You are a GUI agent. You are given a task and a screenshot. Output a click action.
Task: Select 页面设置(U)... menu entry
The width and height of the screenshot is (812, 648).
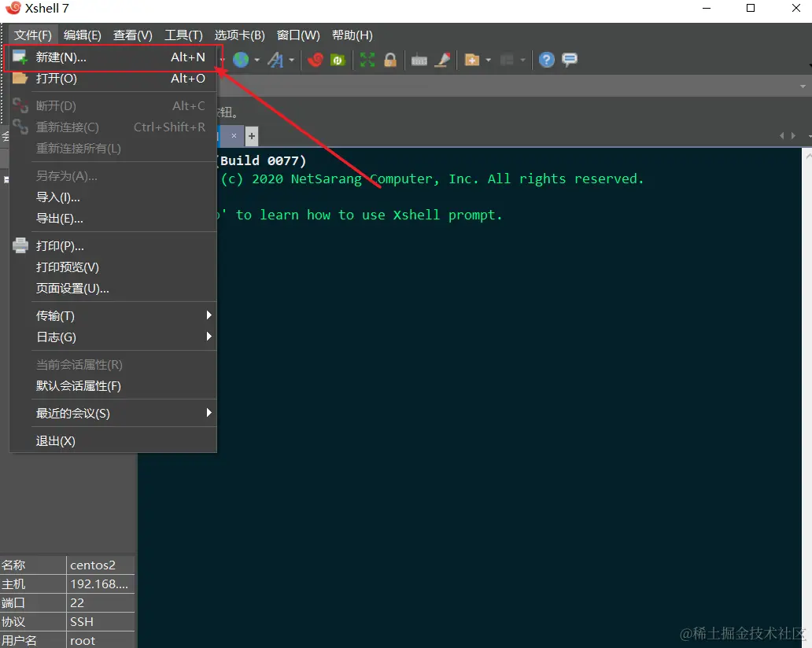click(113, 289)
